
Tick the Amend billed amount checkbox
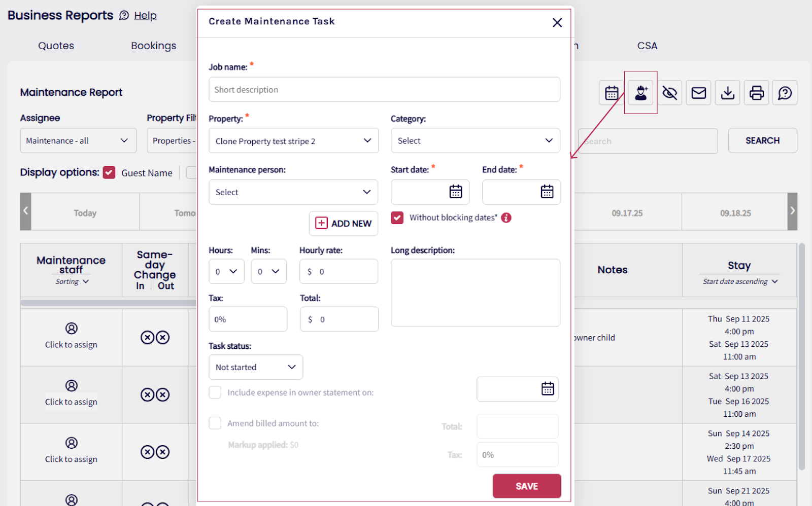point(215,423)
